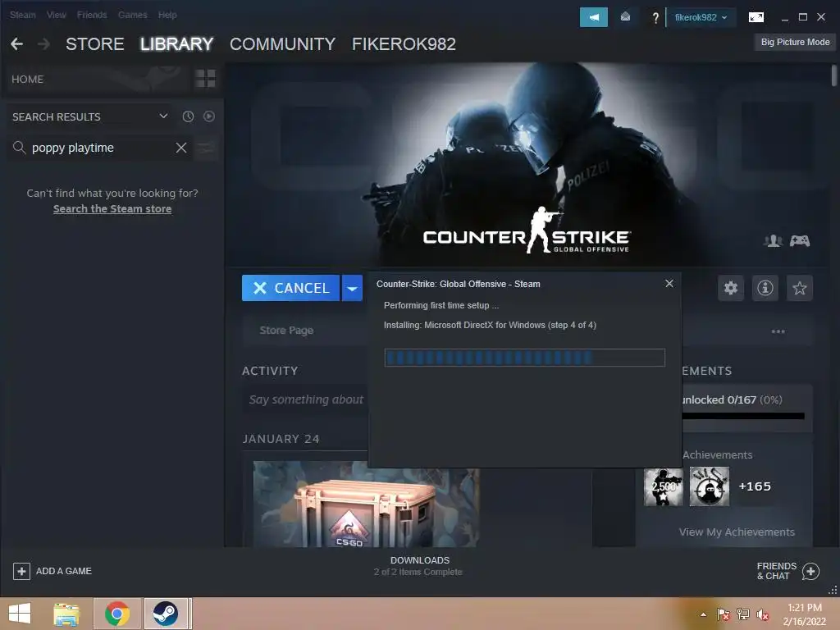
Task: Open Friends & Chat plus icon
Action: pyautogui.click(x=810, y=571)
